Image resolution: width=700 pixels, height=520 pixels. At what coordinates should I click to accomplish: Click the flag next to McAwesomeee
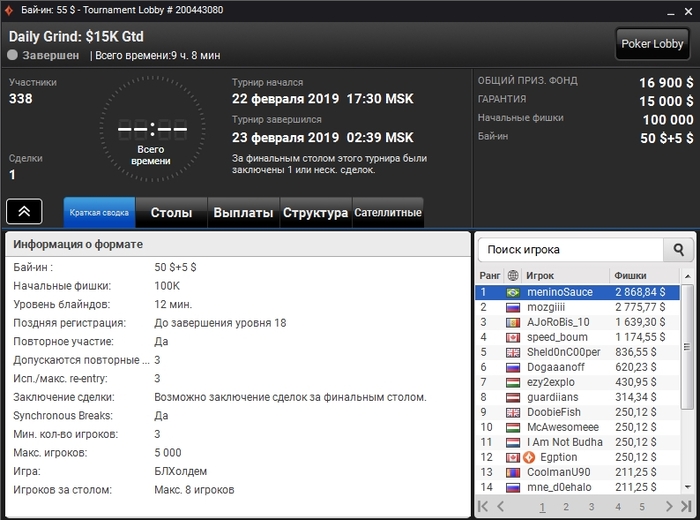tap(512, 428)
